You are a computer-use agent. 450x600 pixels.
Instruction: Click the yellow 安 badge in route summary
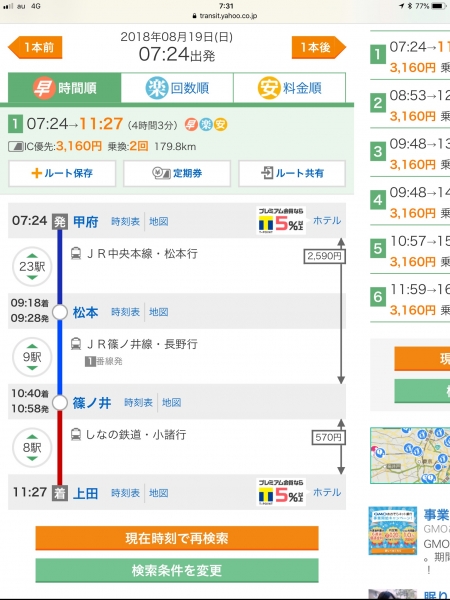(x=220, y=124)
